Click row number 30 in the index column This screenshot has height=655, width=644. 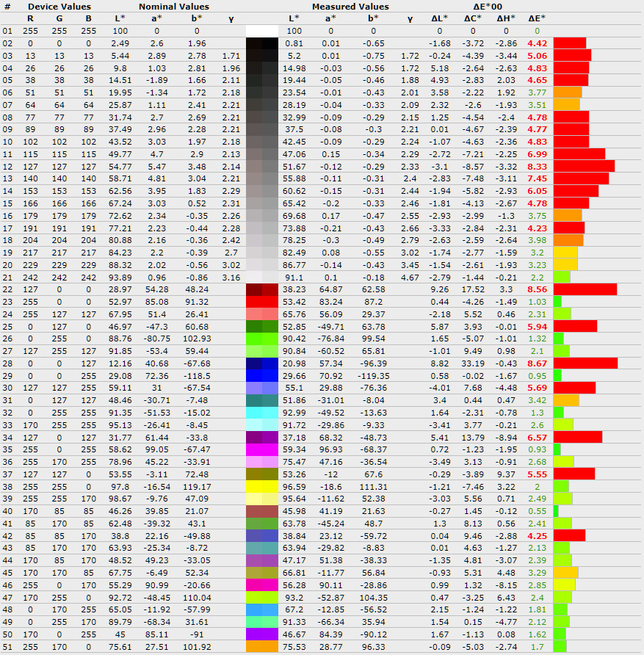pos(7,388)
